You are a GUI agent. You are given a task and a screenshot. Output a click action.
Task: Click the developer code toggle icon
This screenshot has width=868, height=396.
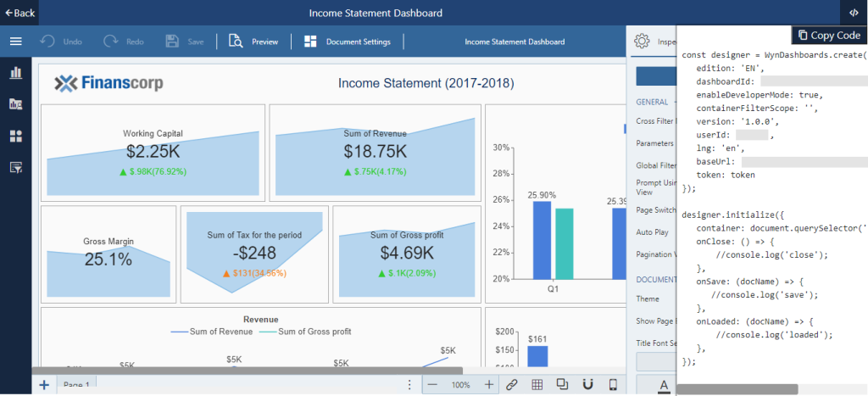coord(852,13)
